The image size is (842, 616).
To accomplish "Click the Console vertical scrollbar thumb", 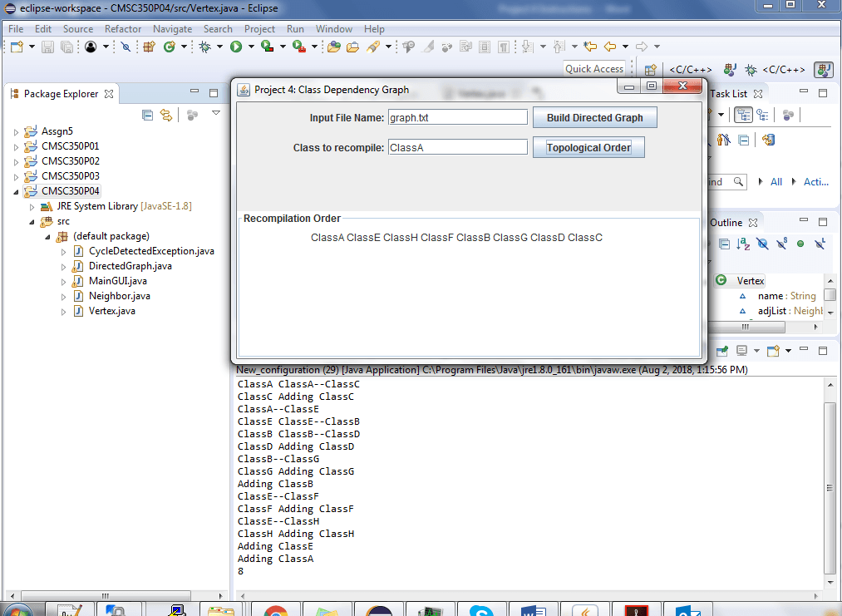I will pyautogui.click(x=830, y=488).
